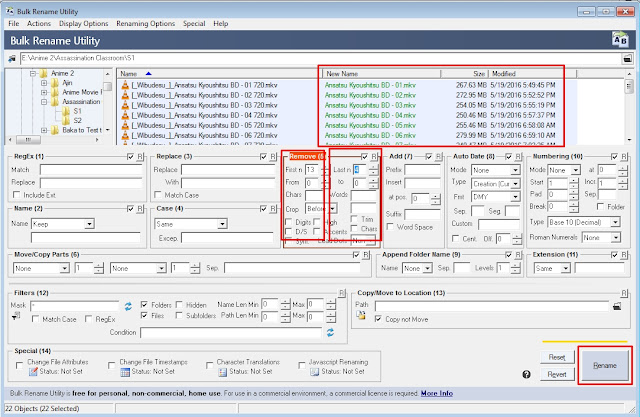Click the Change File Attributes status icon
Image resolution: width=640 pixels, height=417 pixels.
33,372
